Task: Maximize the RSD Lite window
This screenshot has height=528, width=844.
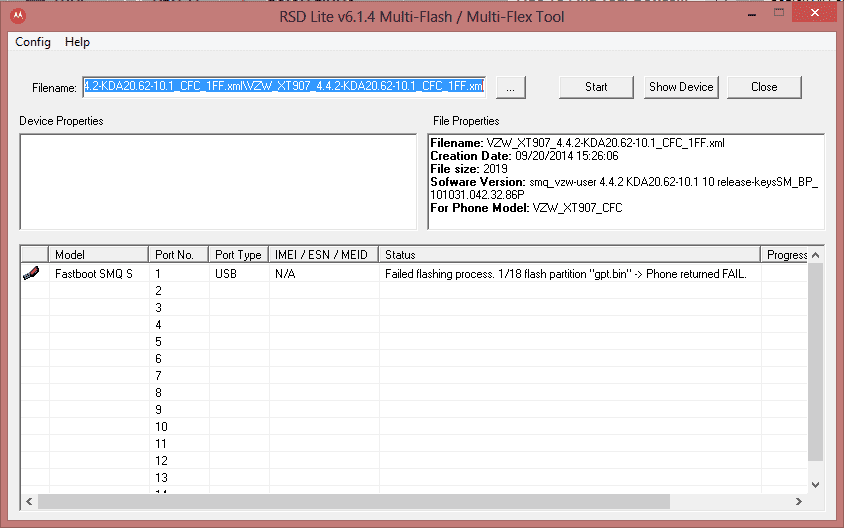Action: (x=779, y=13)
